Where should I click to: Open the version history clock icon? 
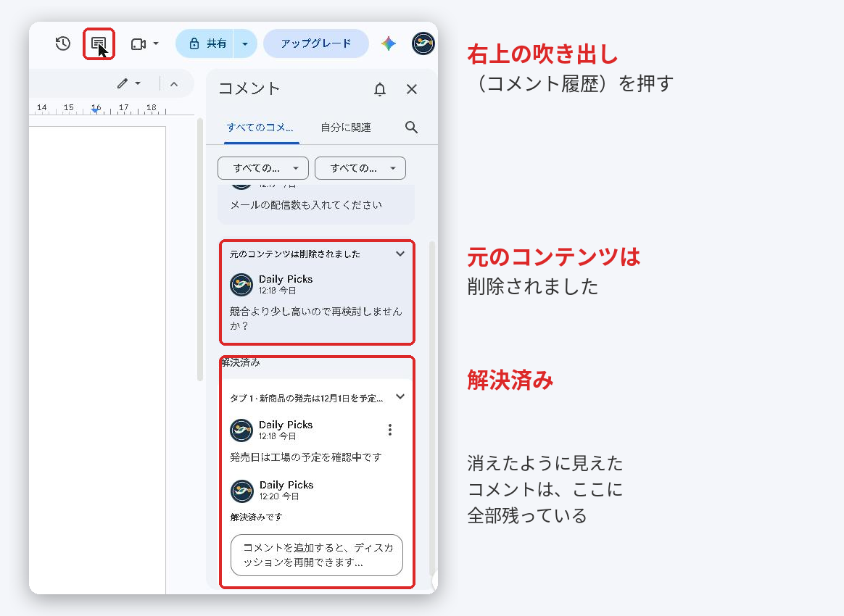[63, 43]
